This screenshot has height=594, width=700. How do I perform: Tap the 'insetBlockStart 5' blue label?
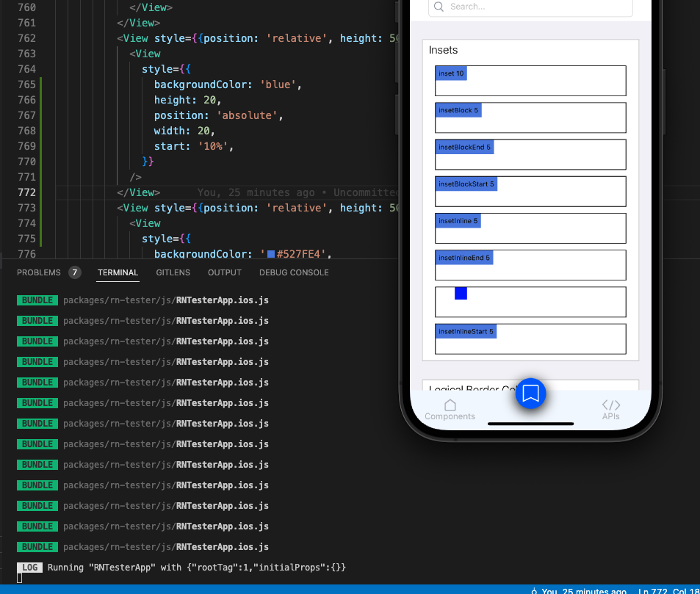pyautogui.click(x=466, y=184)
